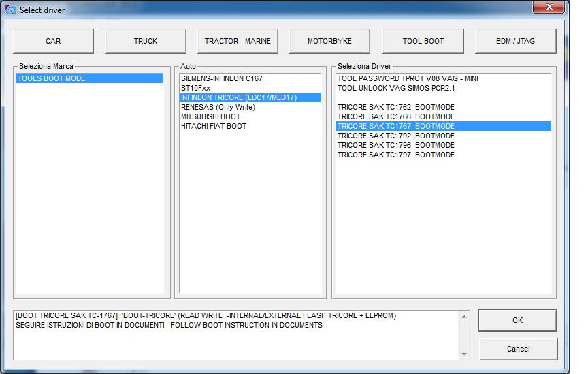This screenshot has width=588, height=374.
Task: Open the TOOL BOOT category
Action: [423, 41]
